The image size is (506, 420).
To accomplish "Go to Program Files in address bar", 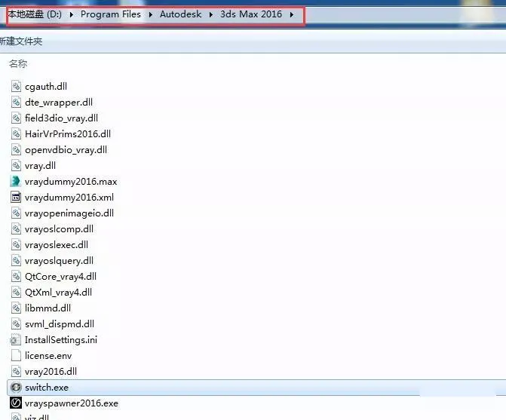I will pyautogui.click(x=111, y=14).
